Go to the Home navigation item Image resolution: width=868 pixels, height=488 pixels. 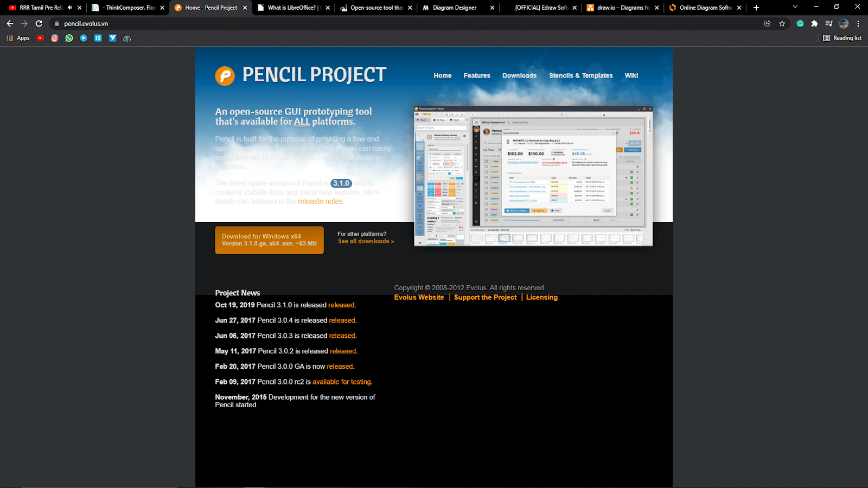pyautogui.click(x=443, y=76)
